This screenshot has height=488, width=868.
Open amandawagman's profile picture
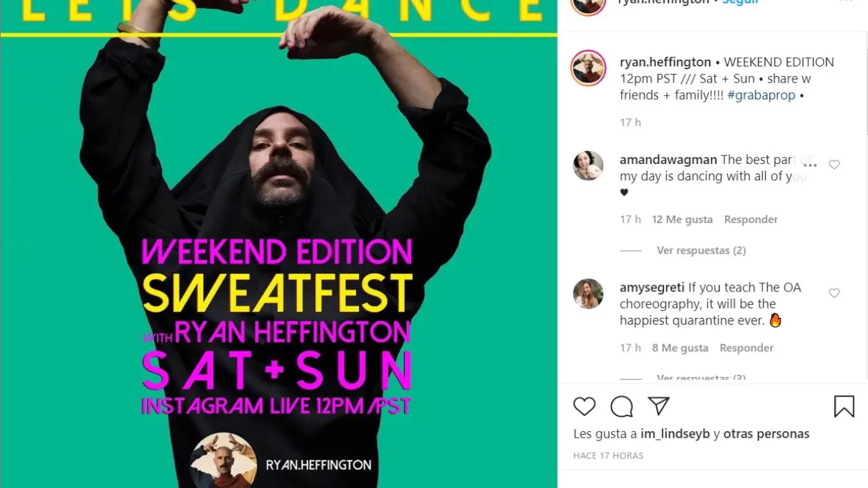(588, 165)
